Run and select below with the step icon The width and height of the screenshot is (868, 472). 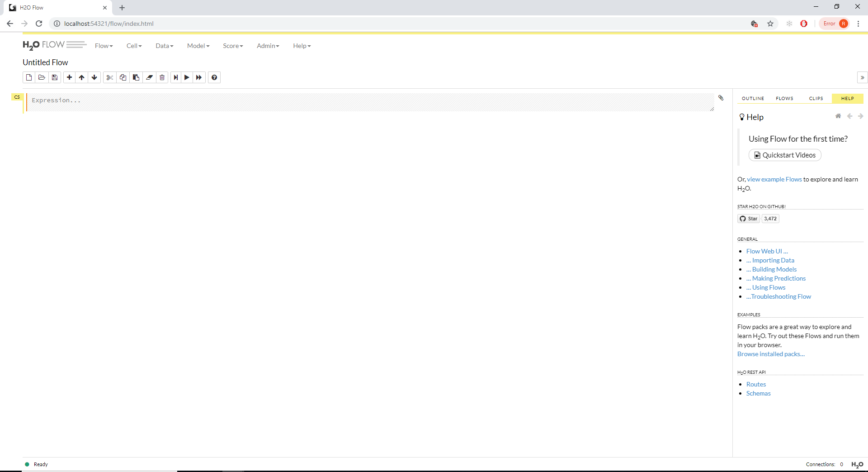pyautogui.click(x=176, y=77)
